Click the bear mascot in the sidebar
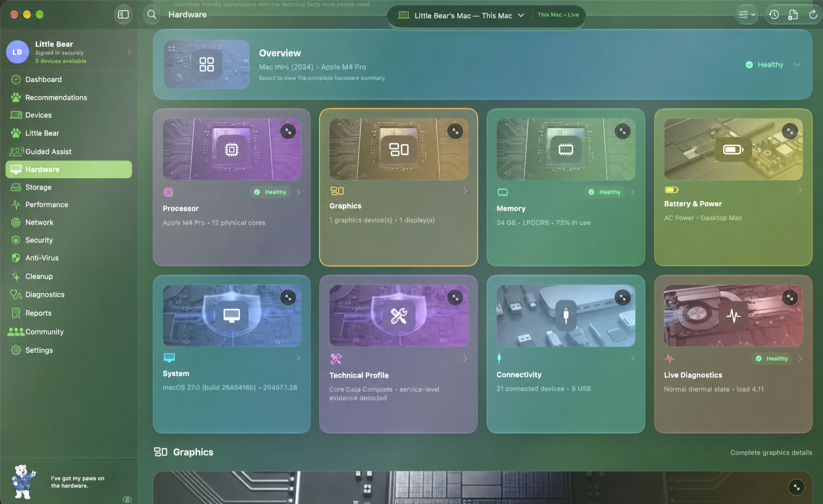The height and width of the screenshot is (504, 823). 23,481
